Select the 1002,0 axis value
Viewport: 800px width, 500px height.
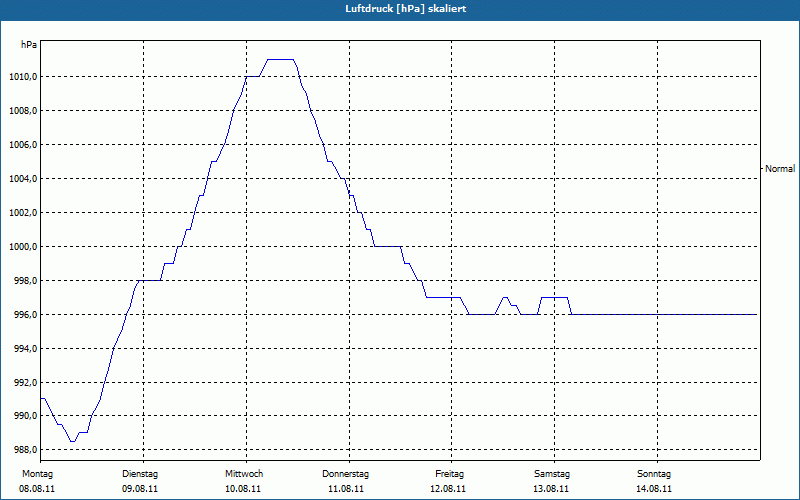[x=23, y=213]
